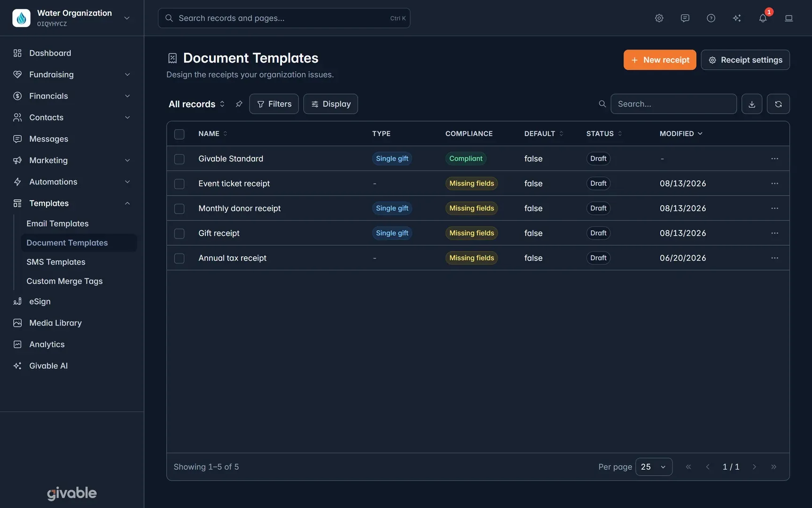Sort by the Name column
The image size is (812, 508).
click(x=212, y=134)
